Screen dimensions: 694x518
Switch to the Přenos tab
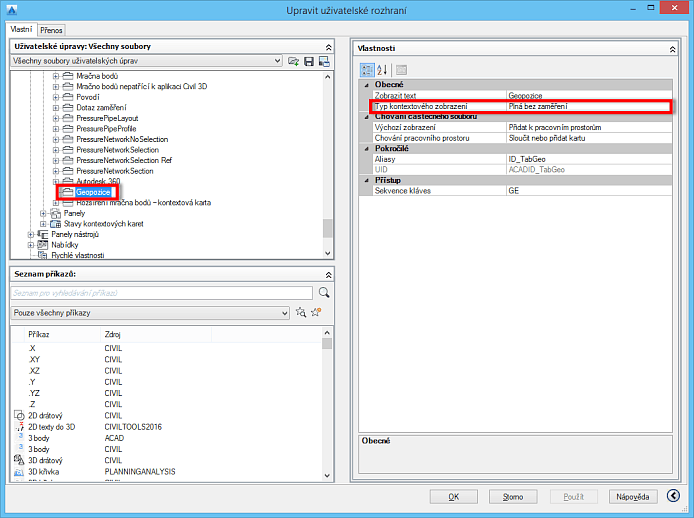[52, 30]
